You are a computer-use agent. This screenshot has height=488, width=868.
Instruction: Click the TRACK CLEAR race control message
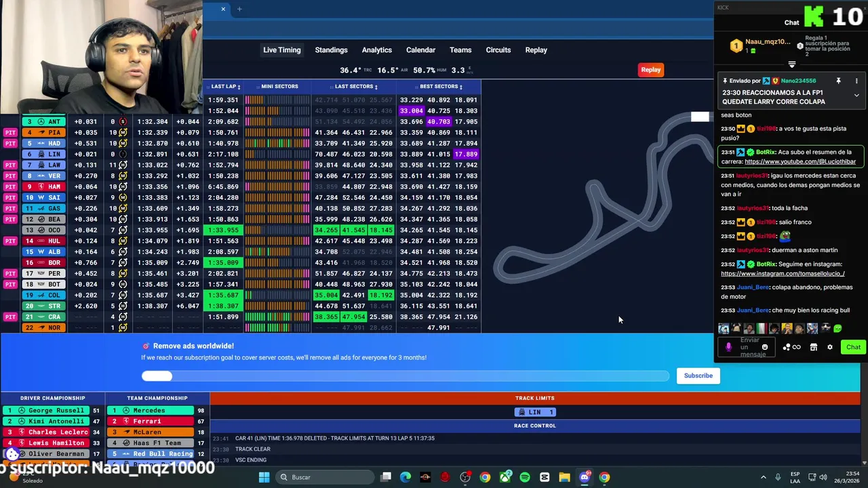[252, 449]
